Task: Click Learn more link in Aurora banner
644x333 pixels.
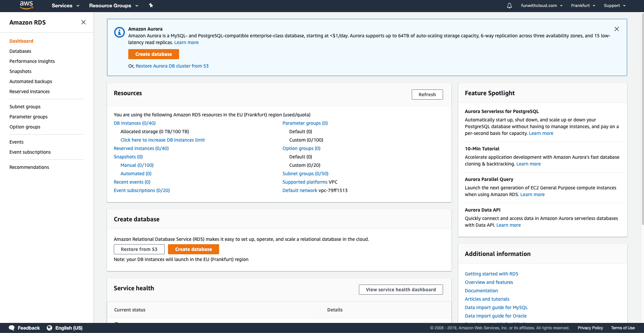Action: coord(187,42)
